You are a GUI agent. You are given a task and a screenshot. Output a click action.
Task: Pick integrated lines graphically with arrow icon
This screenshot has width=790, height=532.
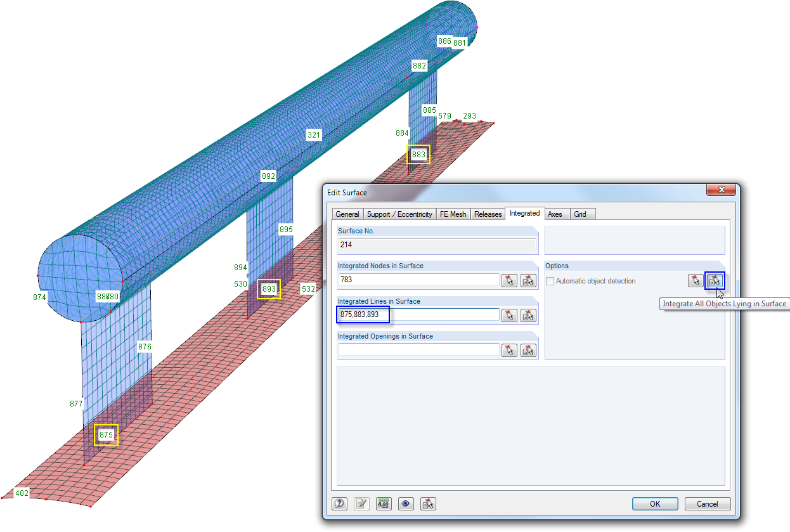509,315
